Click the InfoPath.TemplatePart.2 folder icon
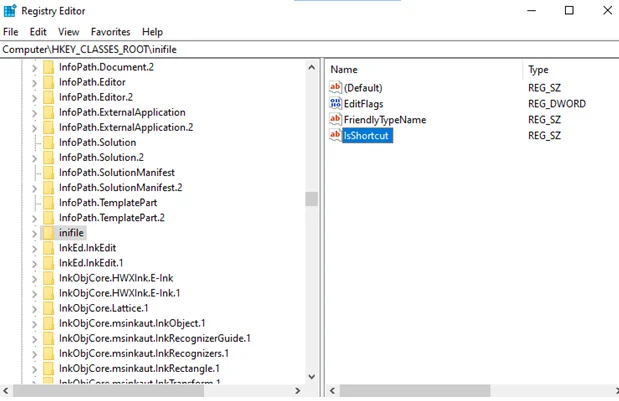Image resolution: width=619 pixels, height=401 pixels. 48,218
